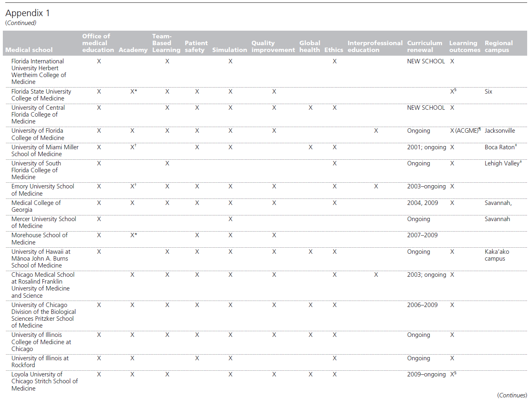The image size is (532, 399).
Task: Select University of Illinois College of Medicine at Chicago
Action: [41, 342]
